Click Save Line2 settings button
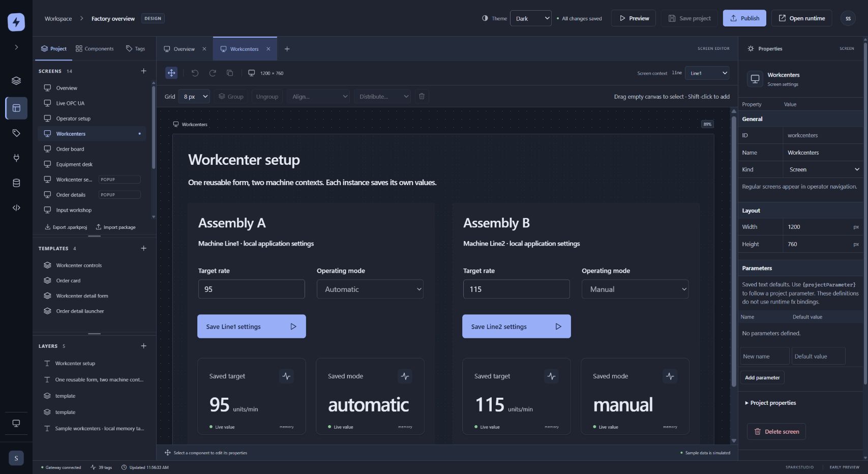The image size is (868, 474). (517, 327)
